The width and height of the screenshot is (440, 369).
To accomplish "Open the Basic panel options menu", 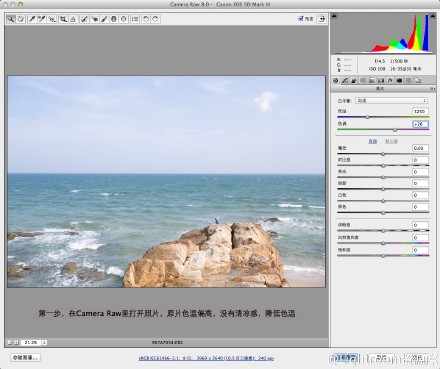I will [432, 89].
